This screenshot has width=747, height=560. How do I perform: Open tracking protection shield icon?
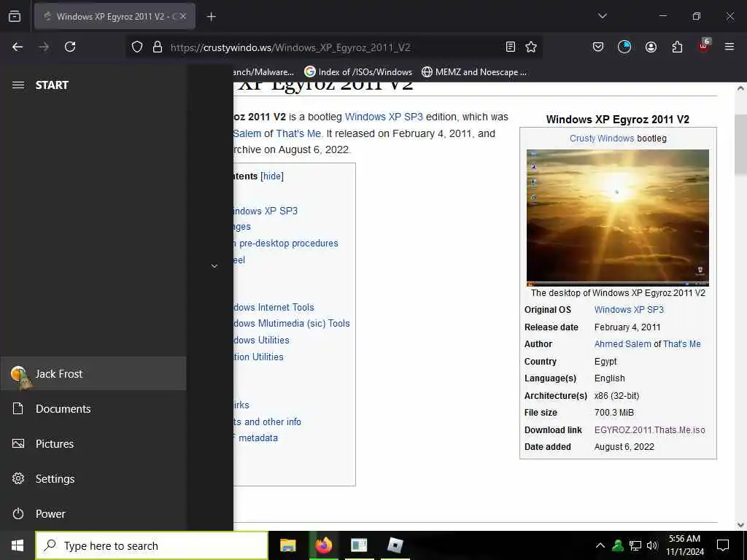click(137, 47)
